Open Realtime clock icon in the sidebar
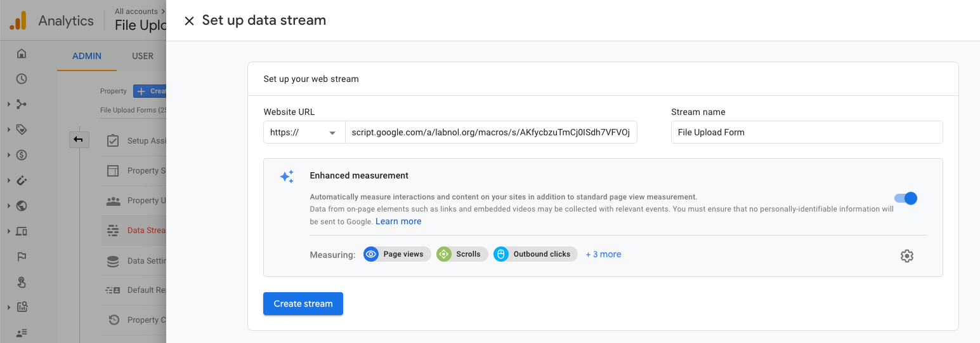The width and height of the screenshot is (980, 343). (x=22, y=79)
